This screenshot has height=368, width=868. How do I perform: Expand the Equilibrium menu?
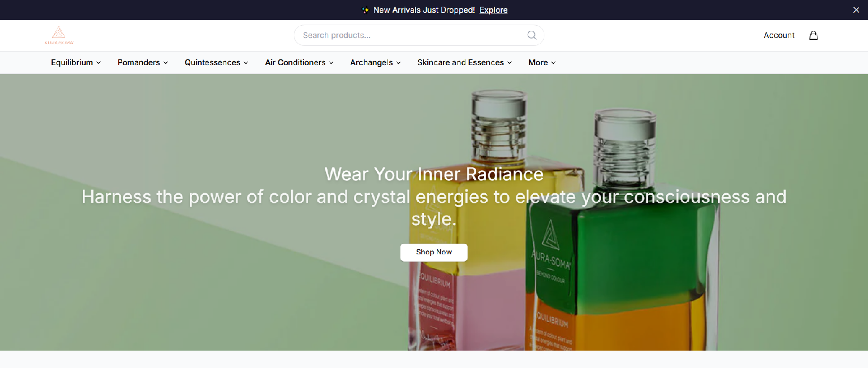pos(76,63)
